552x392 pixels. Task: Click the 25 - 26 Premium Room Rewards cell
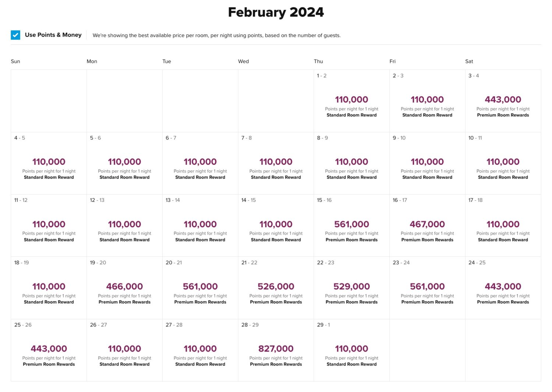pyautogui.click(x=49, y=350)
